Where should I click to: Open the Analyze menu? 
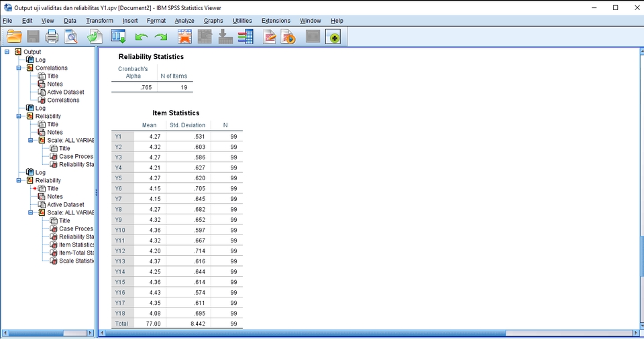tap(184, 21)
